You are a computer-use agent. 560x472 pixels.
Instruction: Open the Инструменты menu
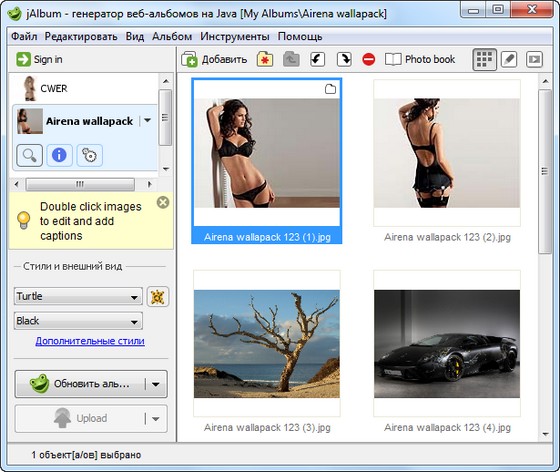pyautogui.click(x=235, y=36)
